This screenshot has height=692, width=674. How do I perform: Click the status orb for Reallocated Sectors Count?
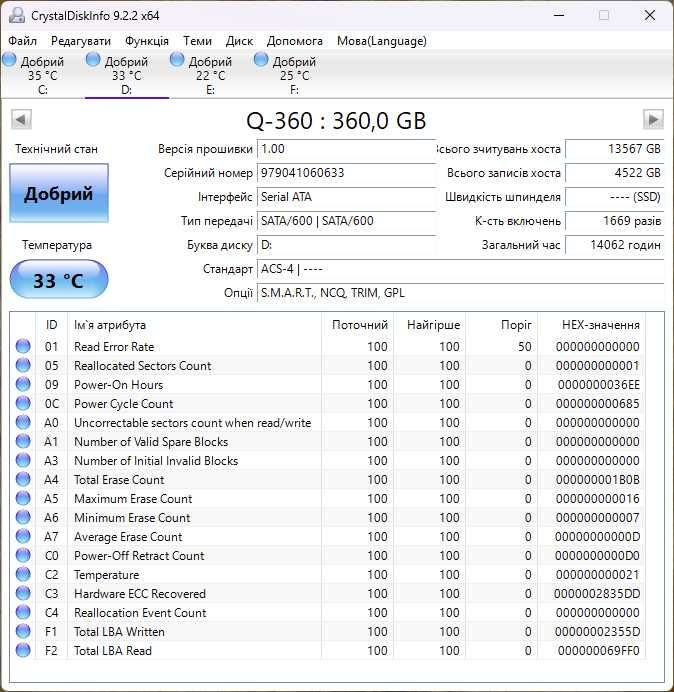click(23, 365)
